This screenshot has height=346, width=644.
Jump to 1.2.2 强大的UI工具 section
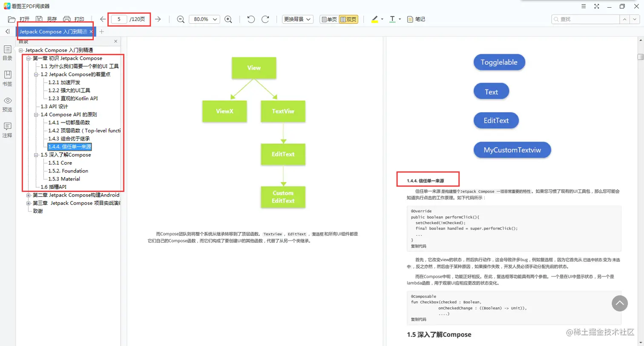pyautogui.click(x=69, y=91)
